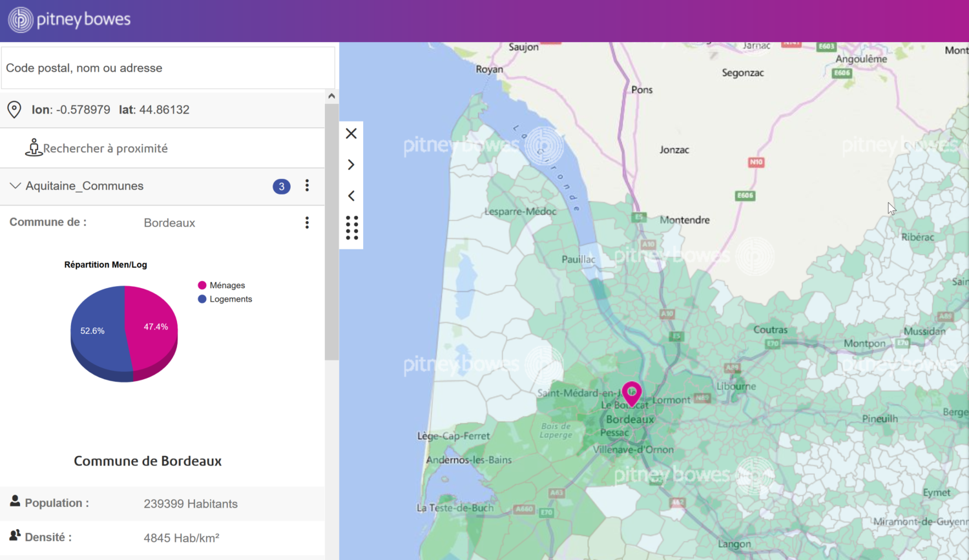Click the N10 road shield
This screenshot has width=969, height=560.
click(756, 162)
